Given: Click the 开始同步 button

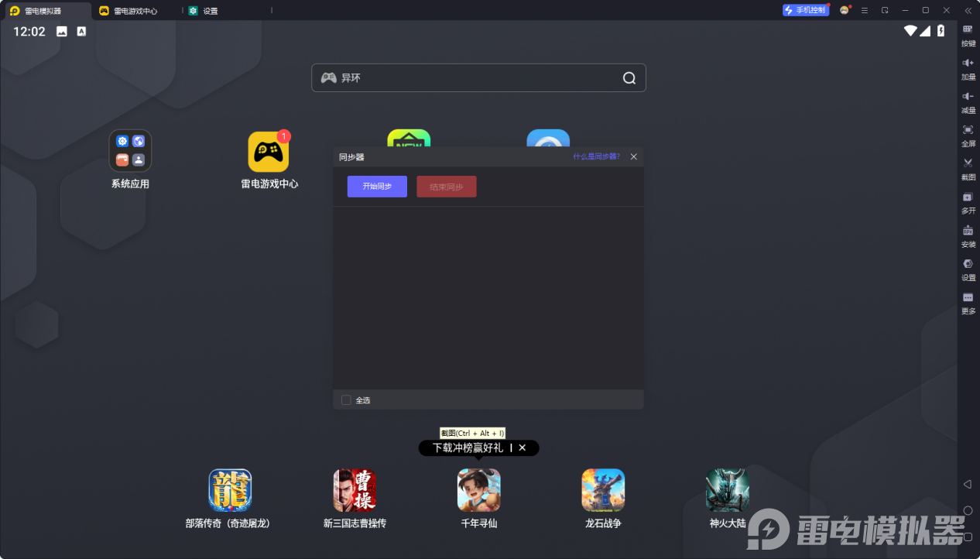Looking at the screenshot, I should [377, 187].
